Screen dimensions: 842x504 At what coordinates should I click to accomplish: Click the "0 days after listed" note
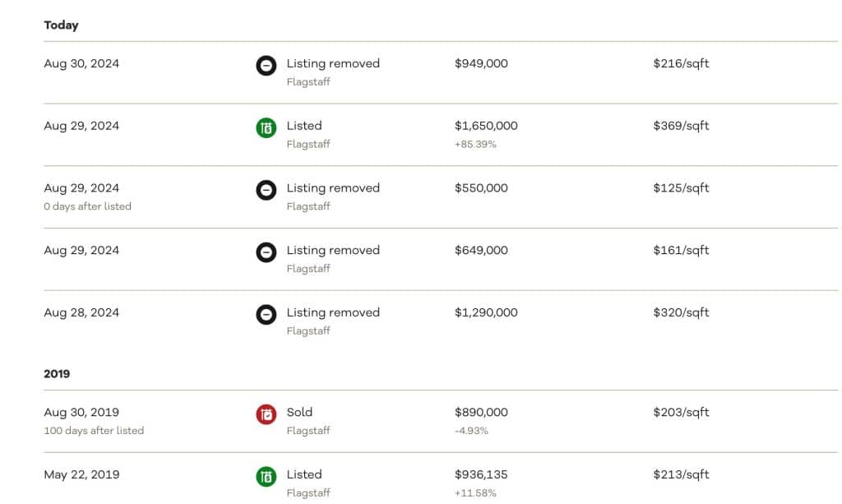tap(87, 206)
